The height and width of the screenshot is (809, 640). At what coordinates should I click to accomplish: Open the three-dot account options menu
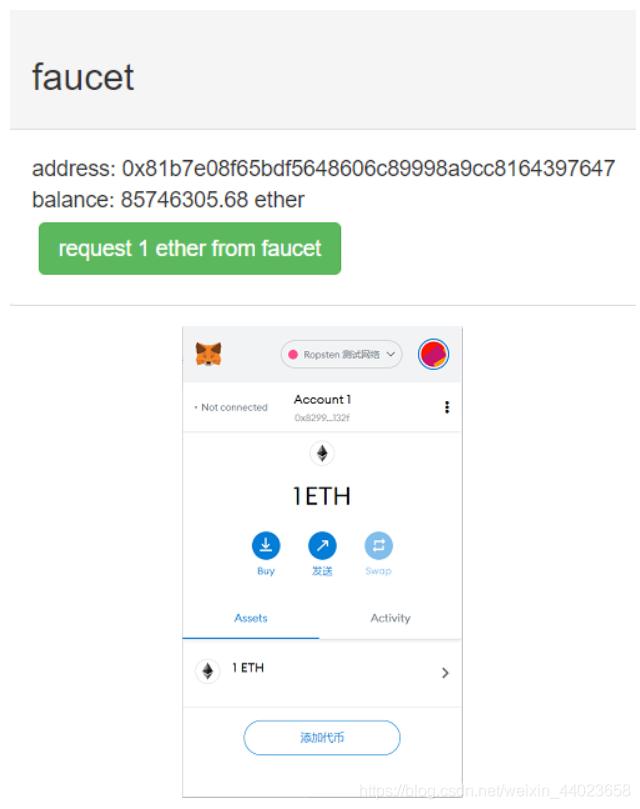coord(447,407)
